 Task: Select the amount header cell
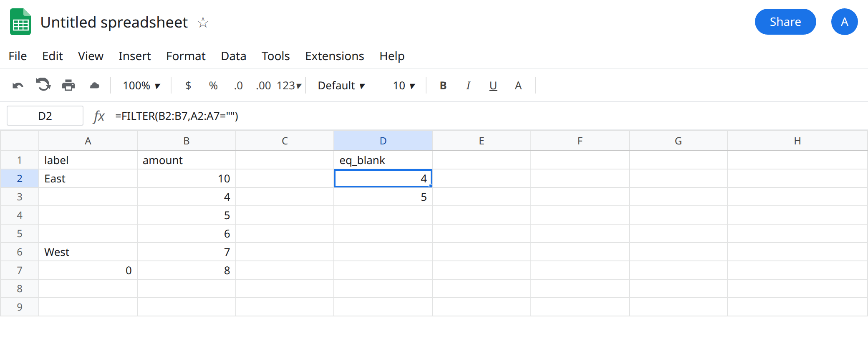[x=187, y=160]
